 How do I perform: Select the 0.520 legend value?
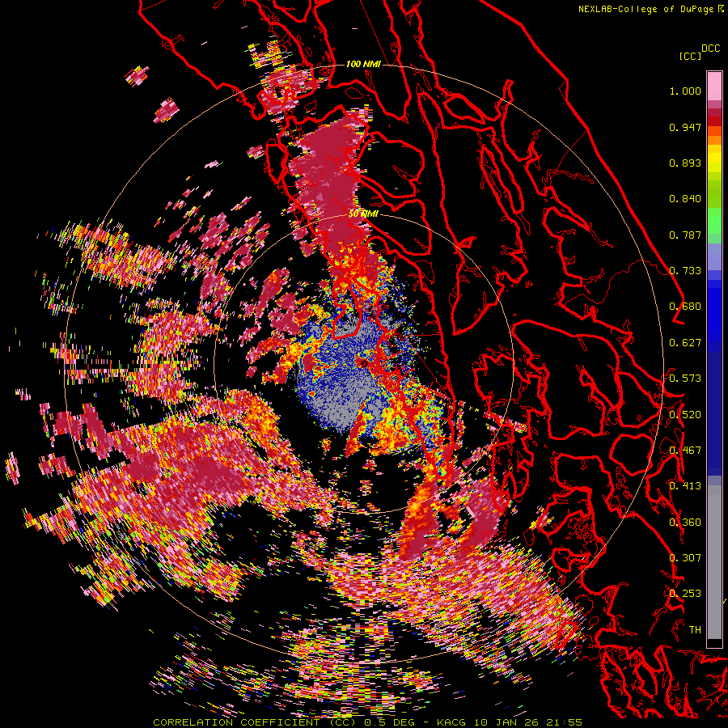pos(685,415)
